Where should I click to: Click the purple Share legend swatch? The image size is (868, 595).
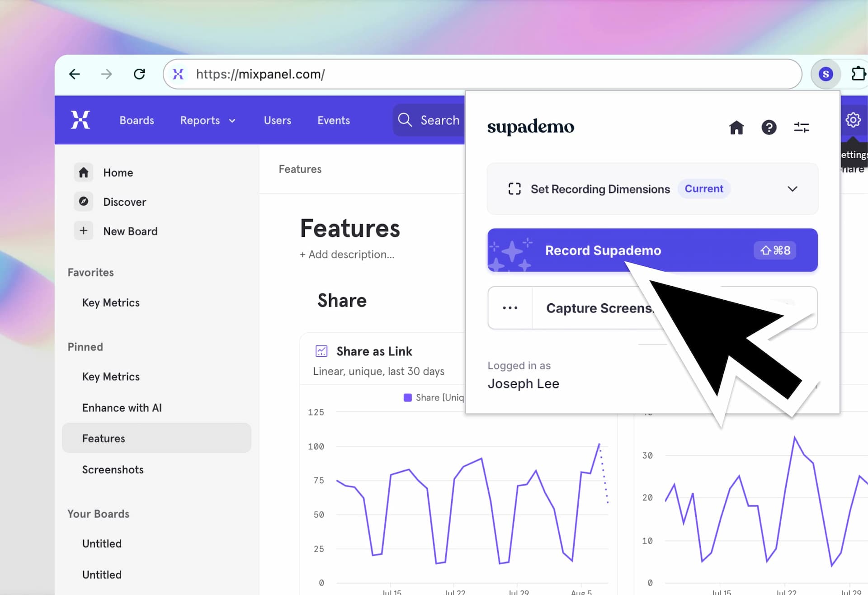click(407, 397)
